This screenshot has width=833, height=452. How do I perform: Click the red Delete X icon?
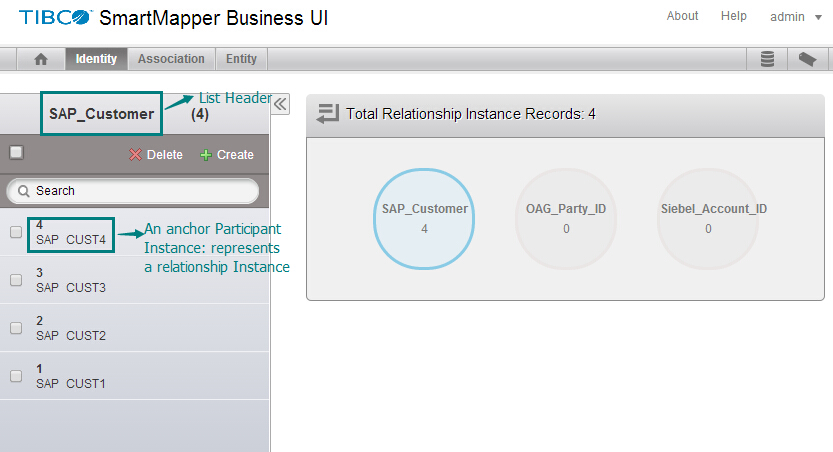135,155
